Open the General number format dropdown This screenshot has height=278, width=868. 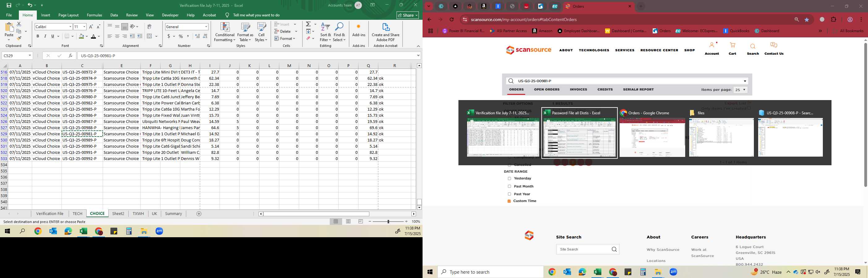click(x=206, y=27)
